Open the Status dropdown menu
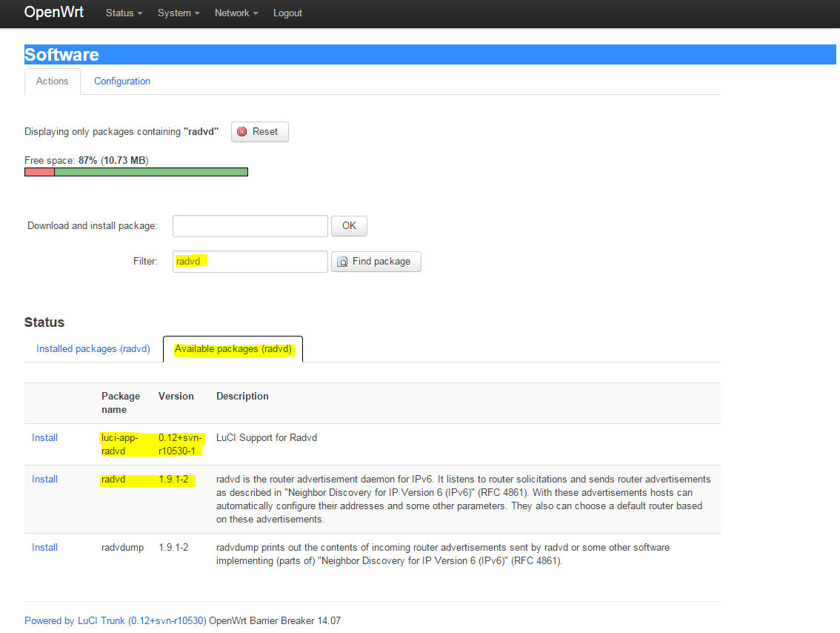The height and width of the screenshot is (633, 840). (124, 13)
